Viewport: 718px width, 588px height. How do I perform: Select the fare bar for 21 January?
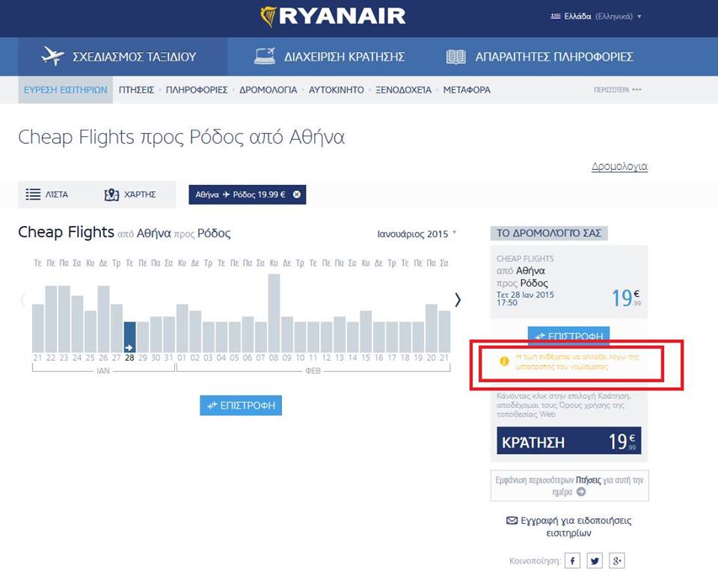[x=38, y=328]
